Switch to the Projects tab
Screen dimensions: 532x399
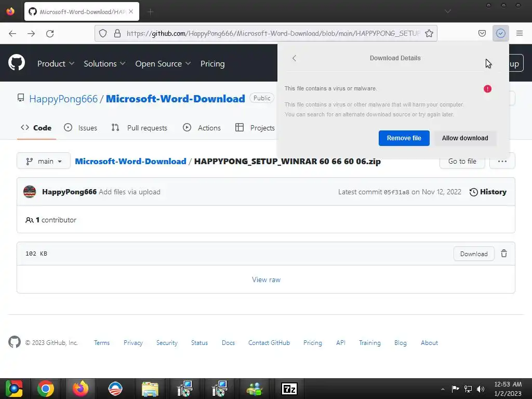(x=255, y=128)
